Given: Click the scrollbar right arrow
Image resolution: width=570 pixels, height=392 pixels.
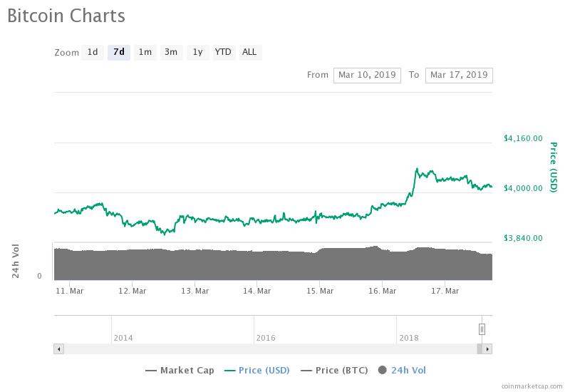Looking at the screenshot, I should 487,349.
